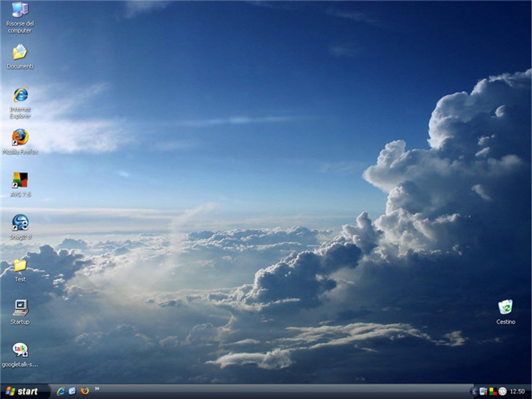Click the second Quick Launch icon
Screen dimensions: 532x399
pyautogui.click(x=72, y=391)
